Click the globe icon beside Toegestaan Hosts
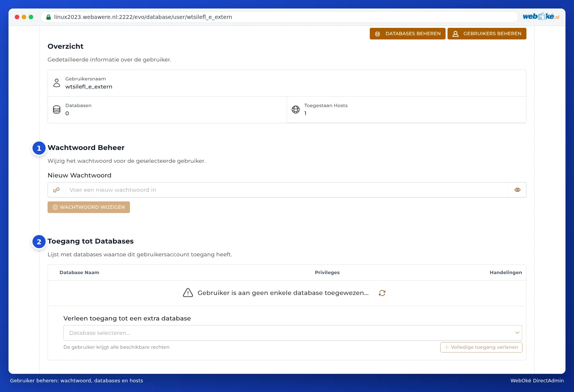The height and width of the screenshot is (392, 574). 296,110
